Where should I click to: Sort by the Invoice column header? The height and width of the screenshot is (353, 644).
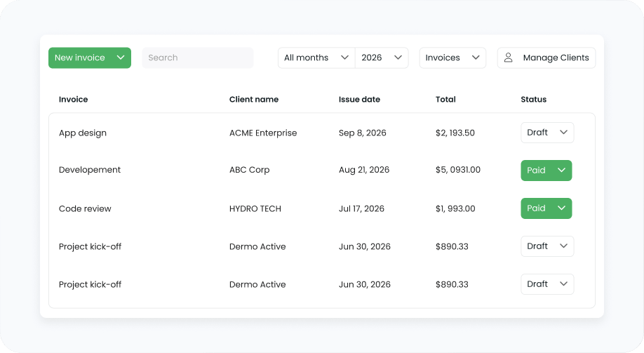tap(73, 100)
